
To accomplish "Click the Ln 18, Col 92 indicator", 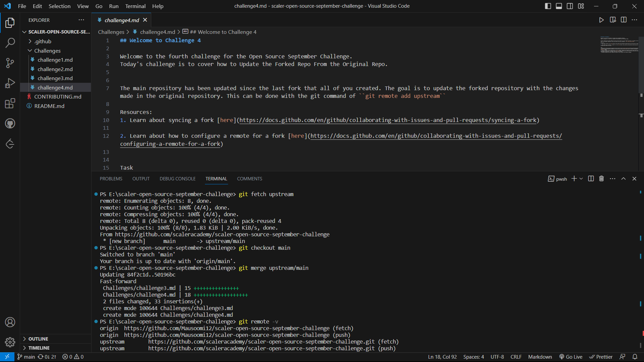I will (x=442, y=357).
